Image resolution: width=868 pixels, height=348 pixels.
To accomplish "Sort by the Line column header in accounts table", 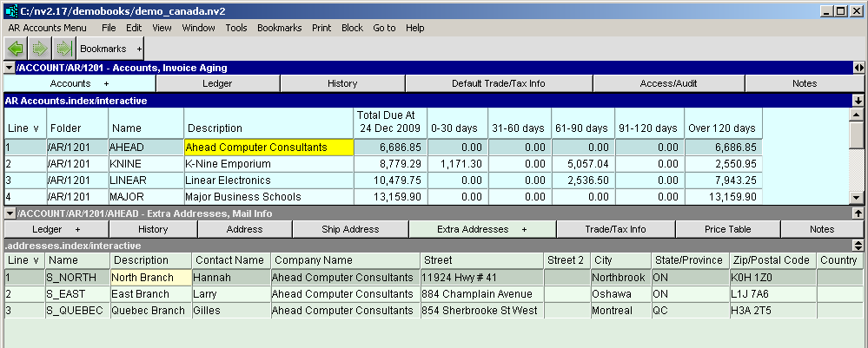I will 23,128.
